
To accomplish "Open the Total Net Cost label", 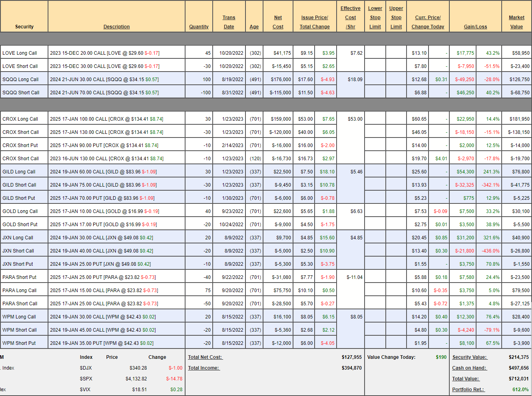I will pyautogui.click(x=205, y=357).
